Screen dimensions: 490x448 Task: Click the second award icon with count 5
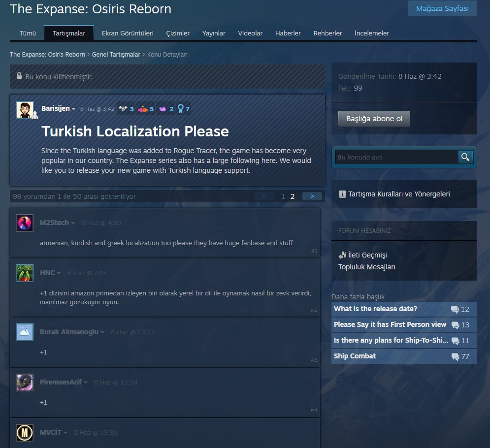click(x=143, y=109)
